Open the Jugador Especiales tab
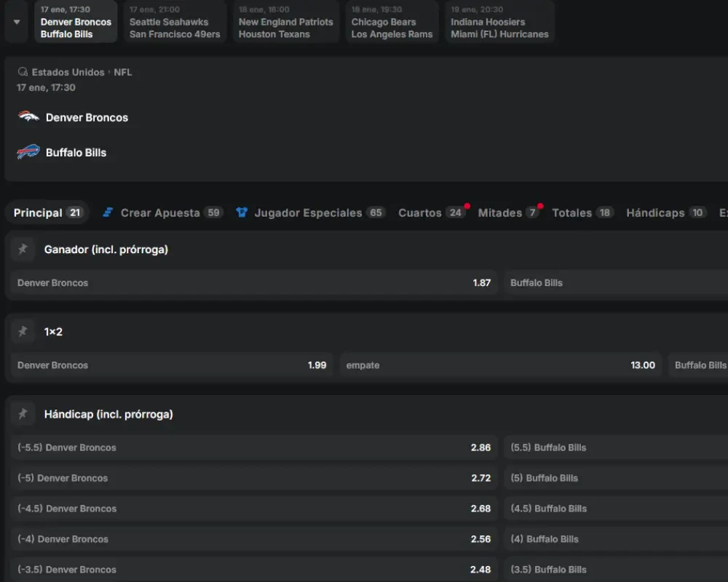The width and height of the screenshot is (728, 582). point(309,212)
